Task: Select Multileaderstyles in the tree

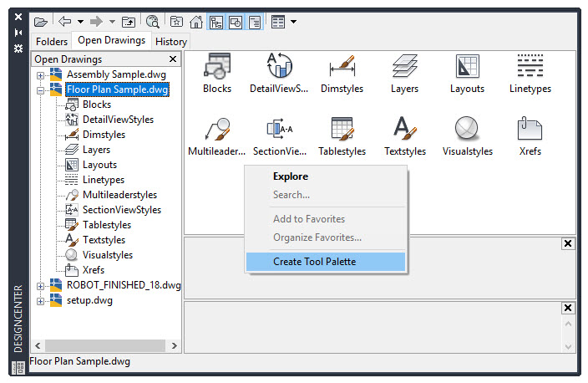Action: point(119,195)
